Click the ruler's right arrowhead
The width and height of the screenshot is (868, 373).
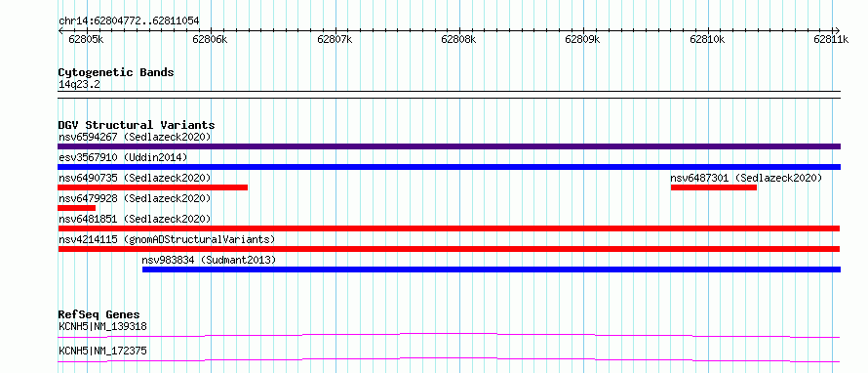click(x=837, y=30)
